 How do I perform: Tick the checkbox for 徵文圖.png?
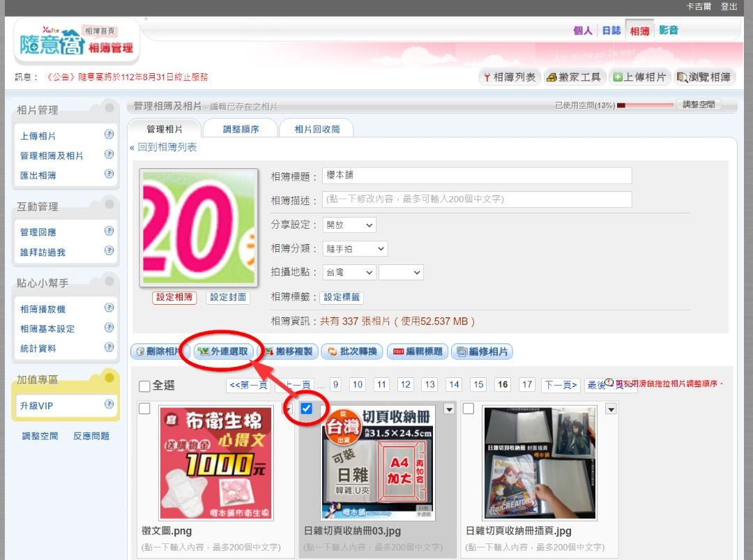click(x=144, y=409)
